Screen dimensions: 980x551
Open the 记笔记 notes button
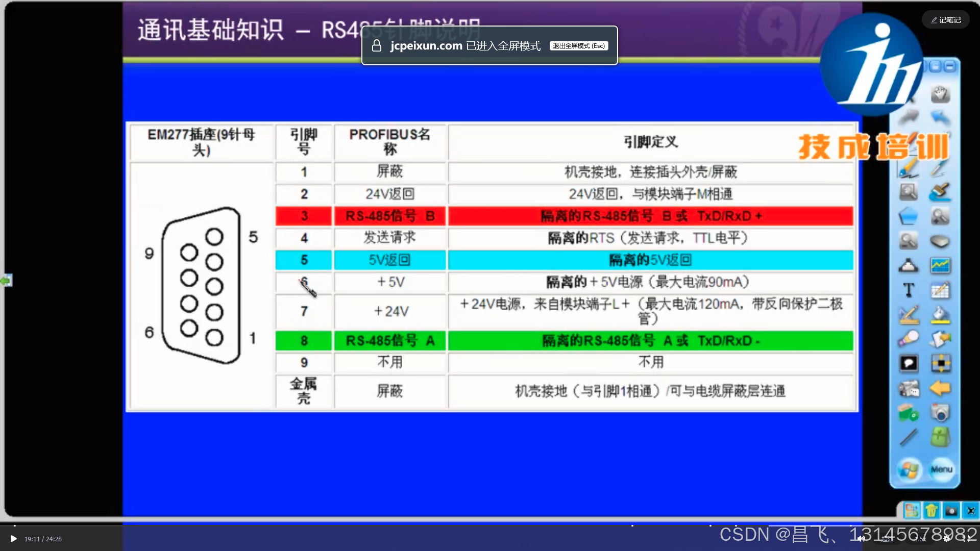point(945,20)
